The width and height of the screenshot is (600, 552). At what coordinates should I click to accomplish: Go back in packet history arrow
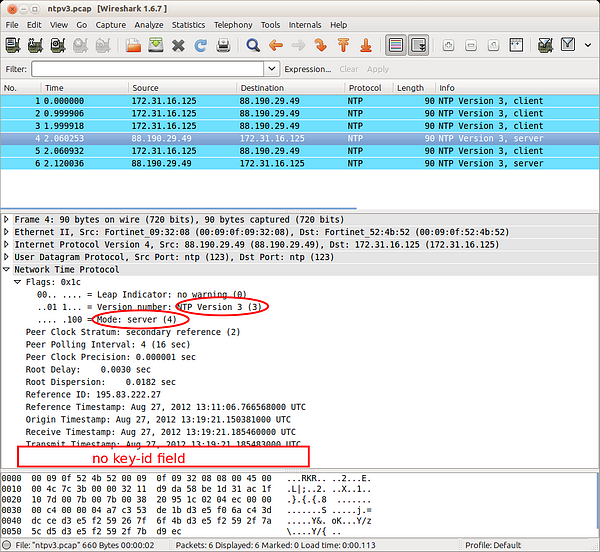pyautogui.click(x=276, y=45)
